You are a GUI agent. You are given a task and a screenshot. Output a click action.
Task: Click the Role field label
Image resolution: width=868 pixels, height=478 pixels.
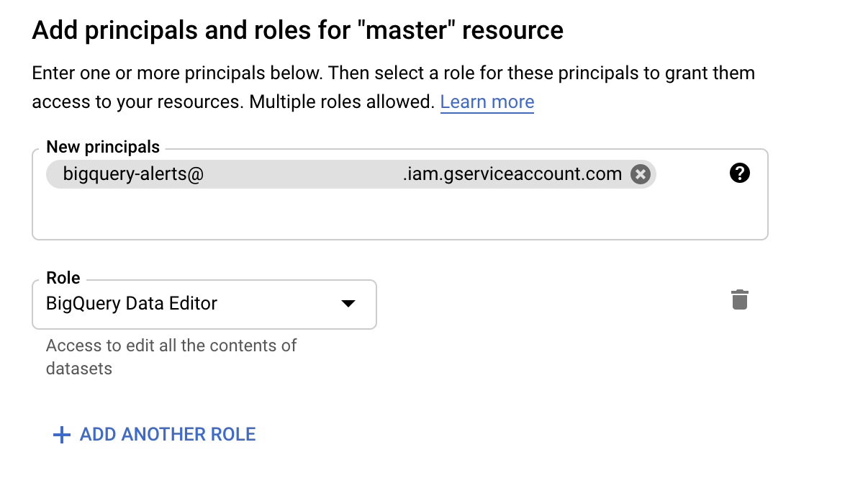tap(63, 278)
